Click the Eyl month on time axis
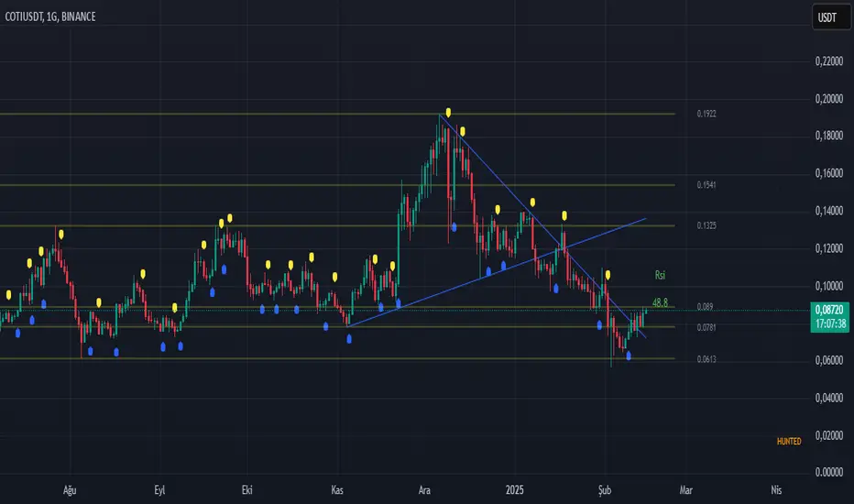The image size is (854, 504). click(159, 490)
